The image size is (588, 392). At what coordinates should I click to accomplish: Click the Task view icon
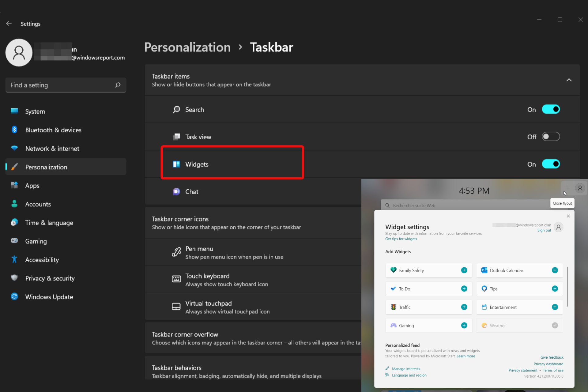pos(176,137)
